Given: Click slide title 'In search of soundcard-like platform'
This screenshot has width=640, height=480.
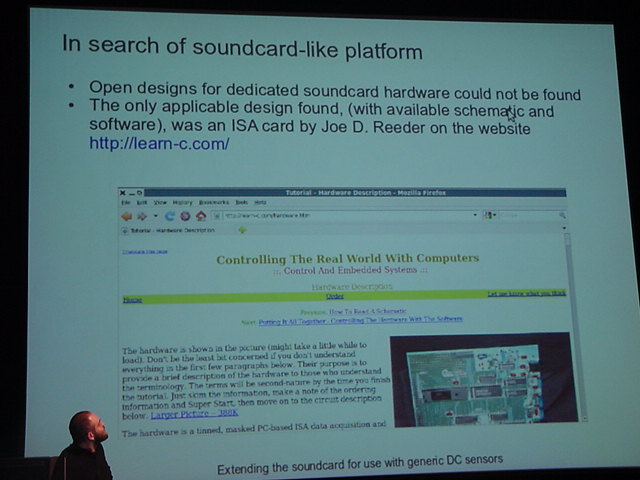Looking at the screenshot, I should 242,47.
